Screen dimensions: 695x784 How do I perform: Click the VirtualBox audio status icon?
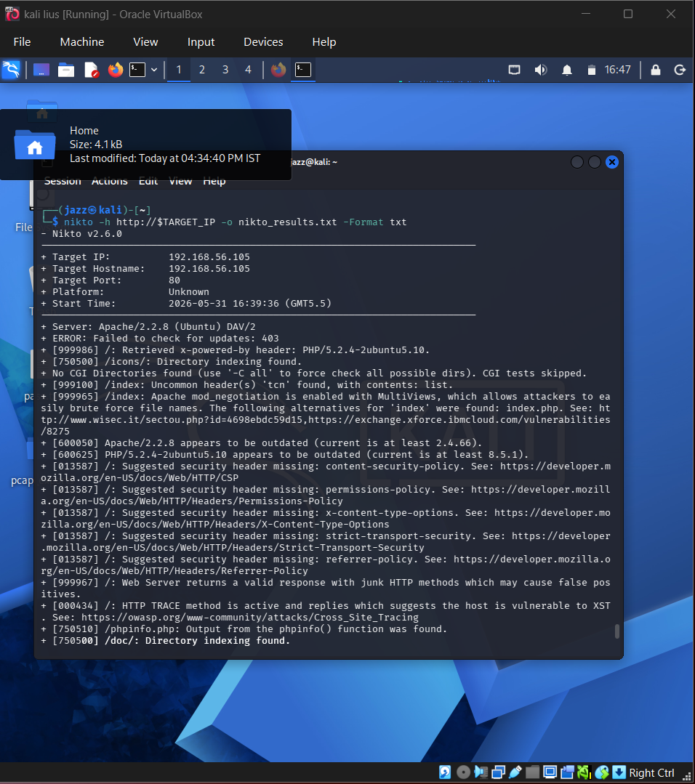click(481, 772)
